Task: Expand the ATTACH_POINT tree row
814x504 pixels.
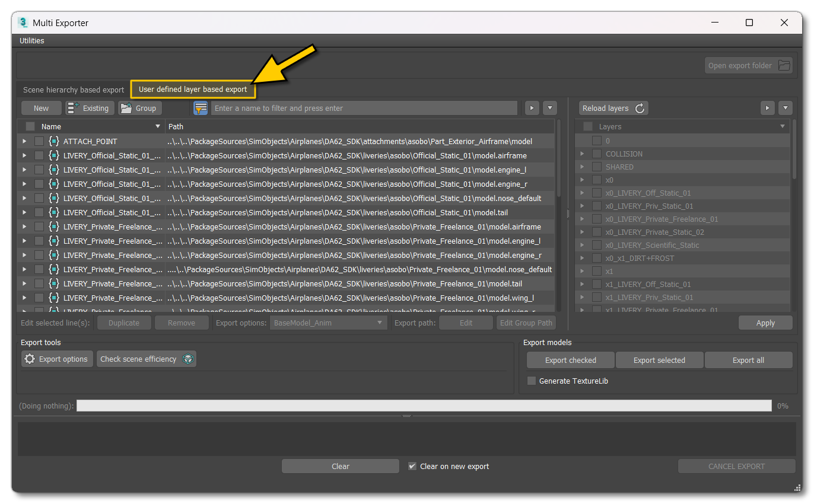Action: point(24,141)
